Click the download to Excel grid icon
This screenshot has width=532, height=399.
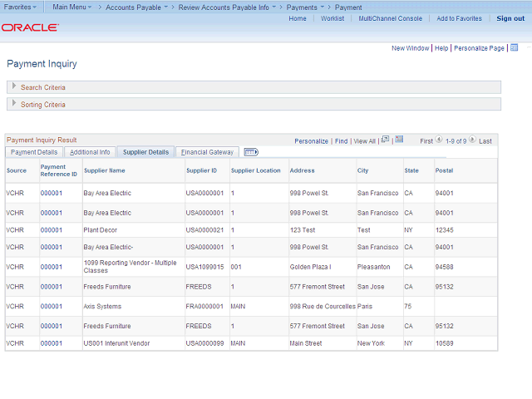[x=399, y=140]
